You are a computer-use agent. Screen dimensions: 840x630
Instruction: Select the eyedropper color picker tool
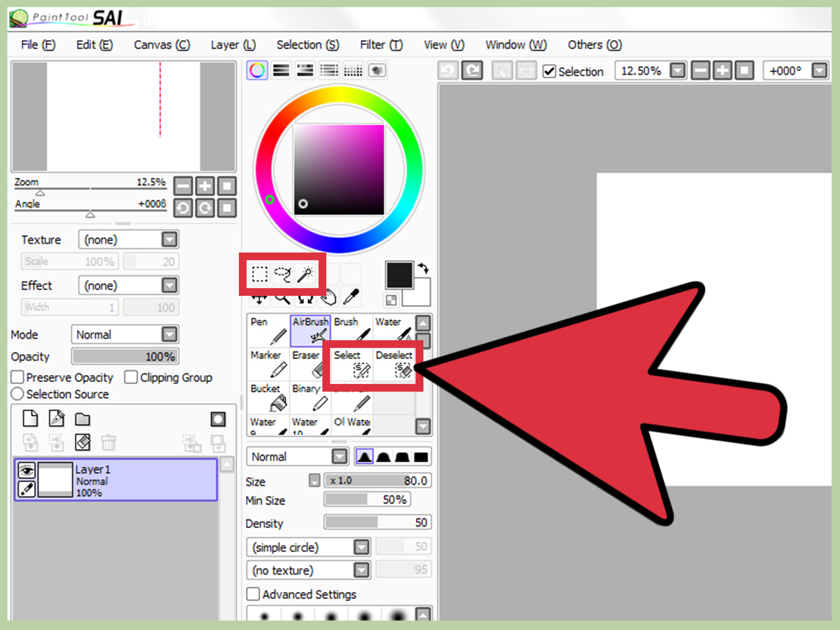click(x=351, y=297)
